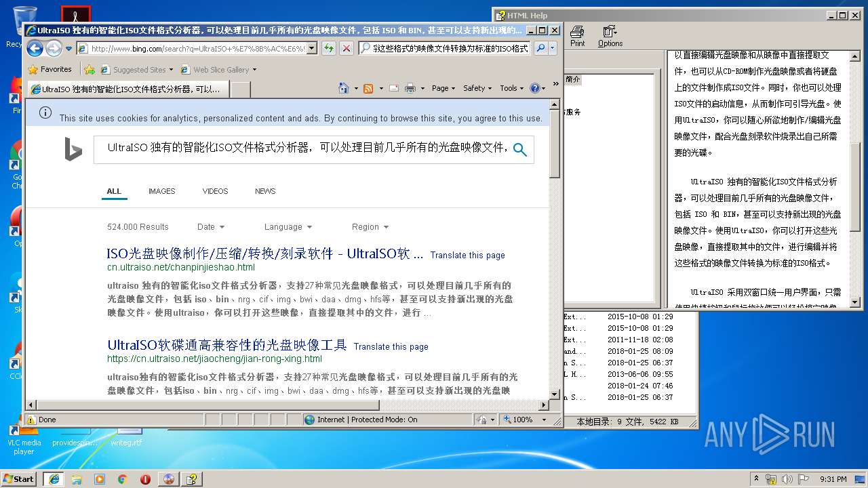Click the RSS Feeds icon
This screenshot has height=488, width=868.
click(368, 88)
